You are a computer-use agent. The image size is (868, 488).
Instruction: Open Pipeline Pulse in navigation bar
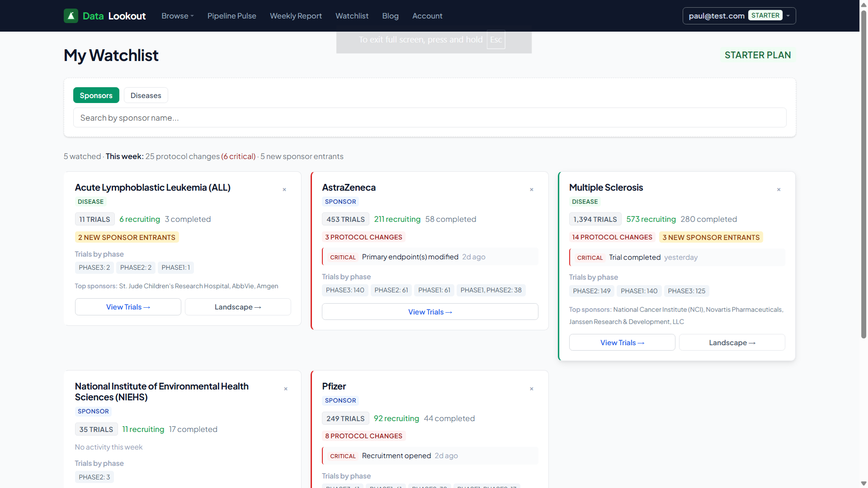click(x=231, y=16)
